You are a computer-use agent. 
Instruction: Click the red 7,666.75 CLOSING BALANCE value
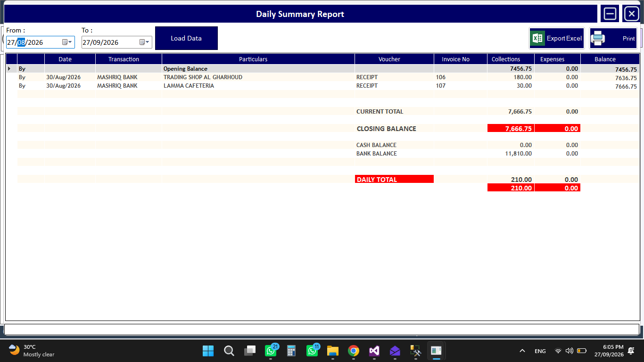(511, 129)
